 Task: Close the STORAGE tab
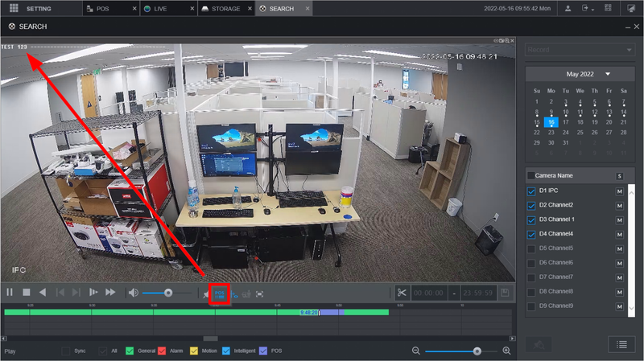coord(250,9)
